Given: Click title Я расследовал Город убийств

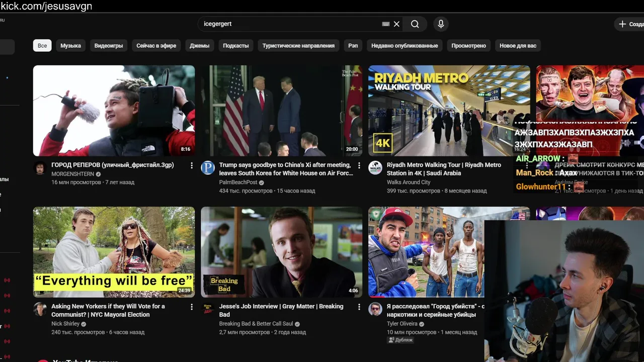Looking at the screenshot, I should tap(435, 310).
